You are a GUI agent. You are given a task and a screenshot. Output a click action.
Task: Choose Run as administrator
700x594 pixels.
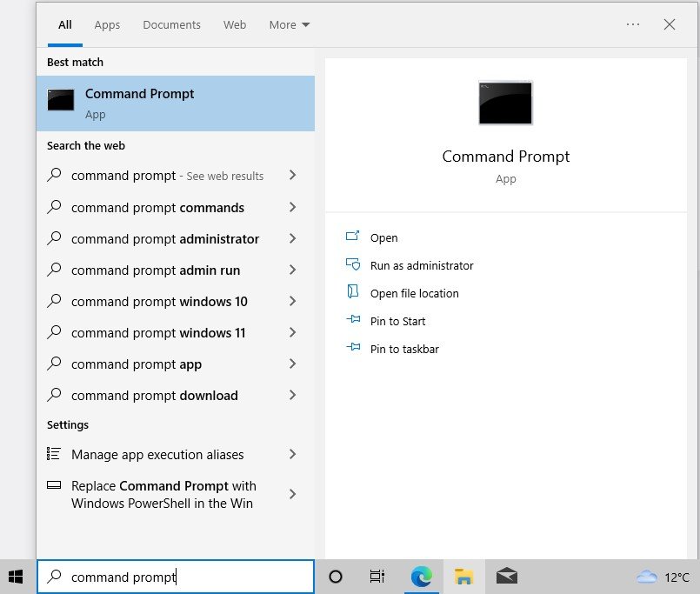point(422,266)
